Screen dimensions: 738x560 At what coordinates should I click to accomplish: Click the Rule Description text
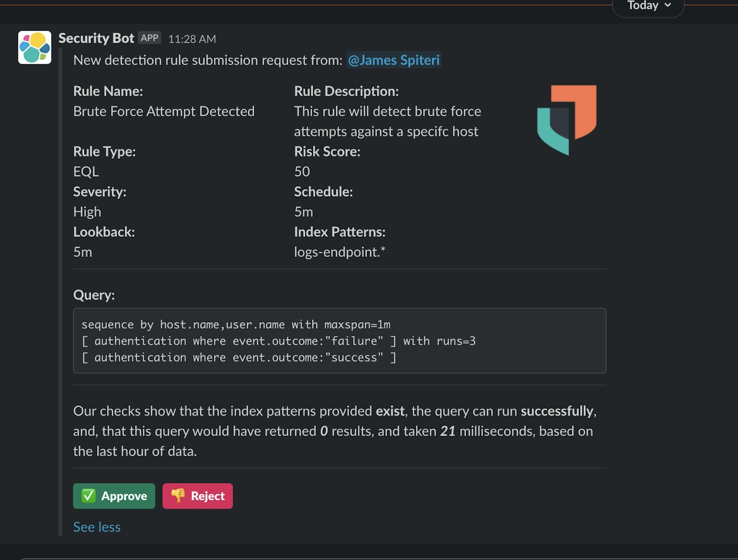[x=387, y=121]
